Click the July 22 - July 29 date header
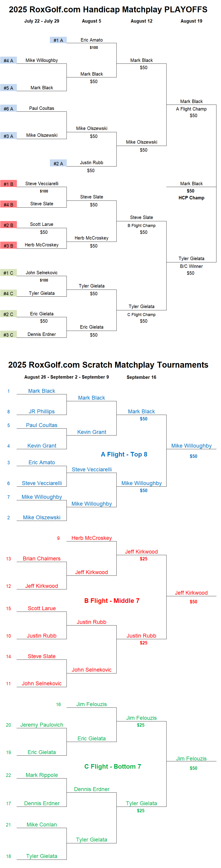 42,21
